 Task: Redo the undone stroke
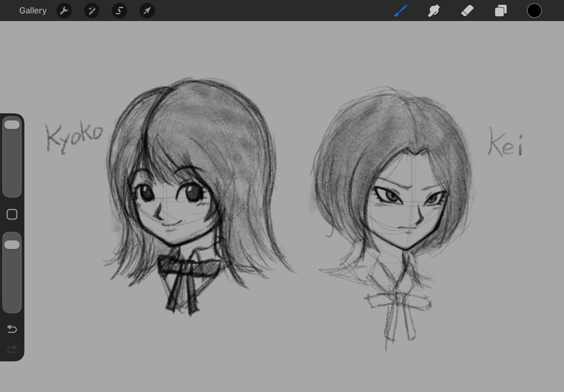click(x=12, y=349)
